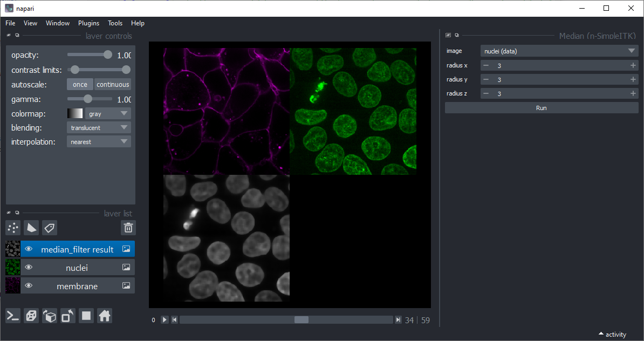Open the Tools menu
Image resolution: width=644 pixels, height=341 pixels.
pyautogui.click(x=115, y=23)
